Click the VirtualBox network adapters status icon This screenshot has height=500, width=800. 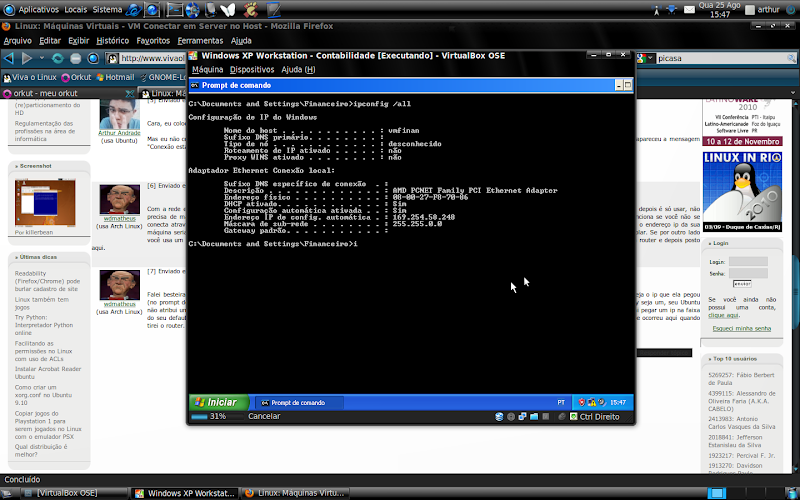522,417
